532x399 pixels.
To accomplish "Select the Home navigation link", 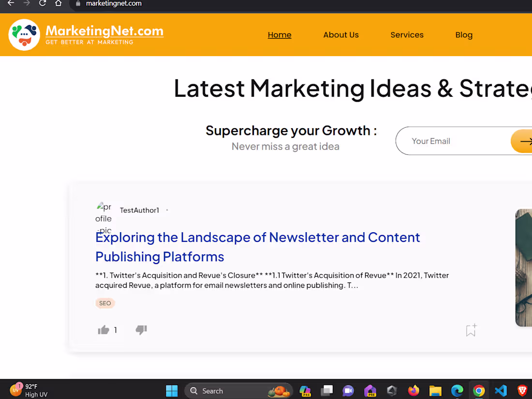I will click(280, 34).
